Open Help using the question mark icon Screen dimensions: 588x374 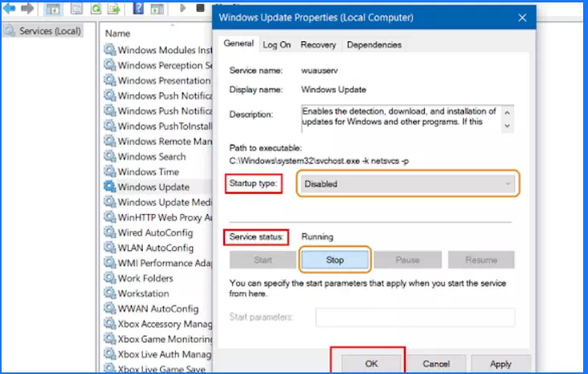click(138, 8)
